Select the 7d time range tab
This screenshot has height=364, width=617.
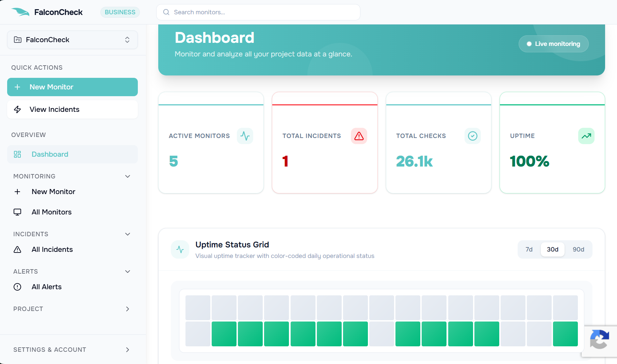pos(529,249)
